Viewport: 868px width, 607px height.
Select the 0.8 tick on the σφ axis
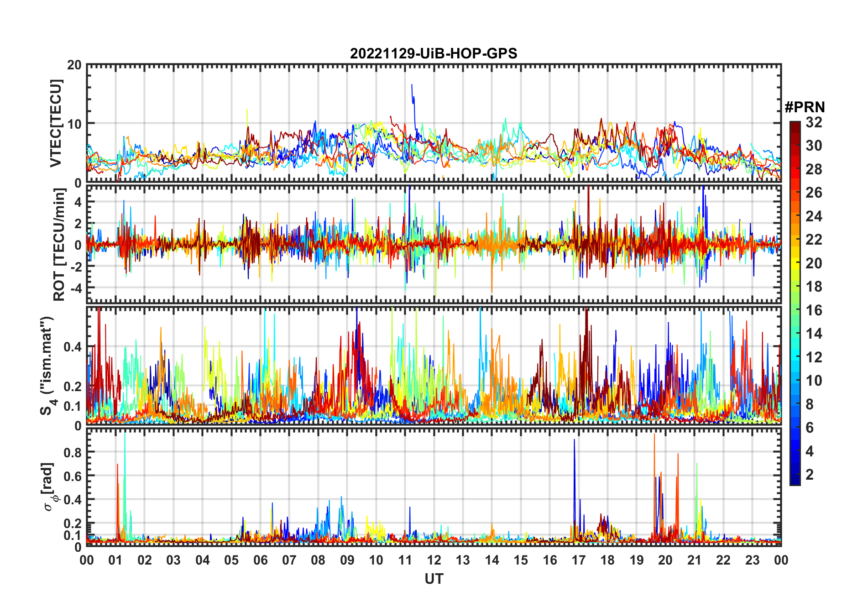tap(73, 452)
